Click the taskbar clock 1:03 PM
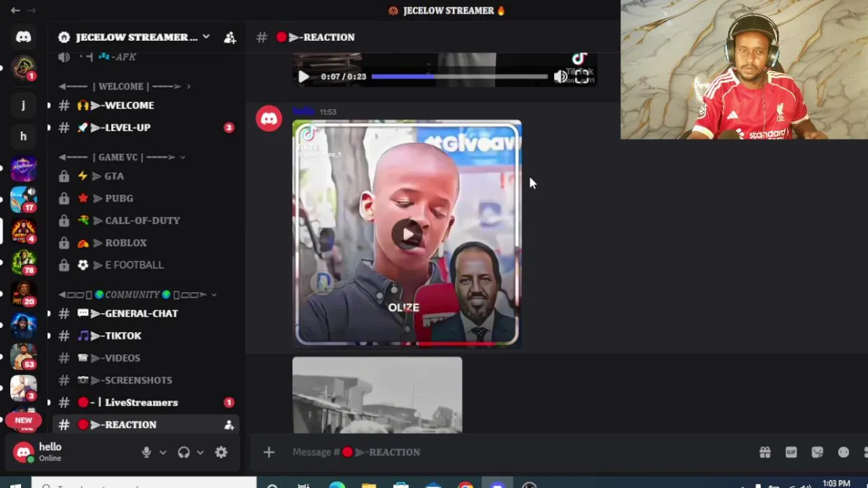Image resolution: width=868 pixels, height=488 pixels. pyautogui.click(x=835, y=484)
